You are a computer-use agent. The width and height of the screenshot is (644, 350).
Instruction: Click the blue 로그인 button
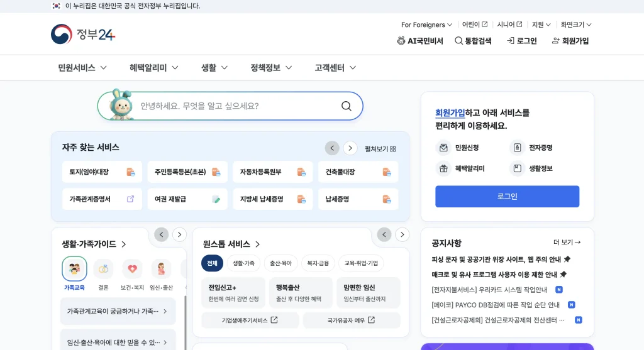(x=508, y=197)
